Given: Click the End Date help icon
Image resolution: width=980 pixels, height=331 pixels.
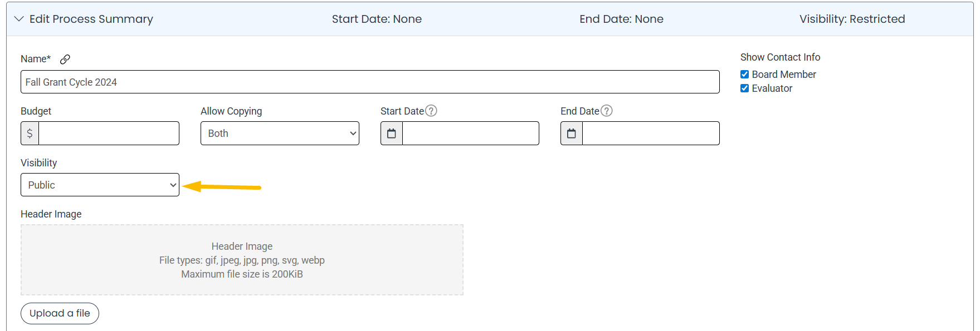Looking at the screenshot, I should 608,110.
